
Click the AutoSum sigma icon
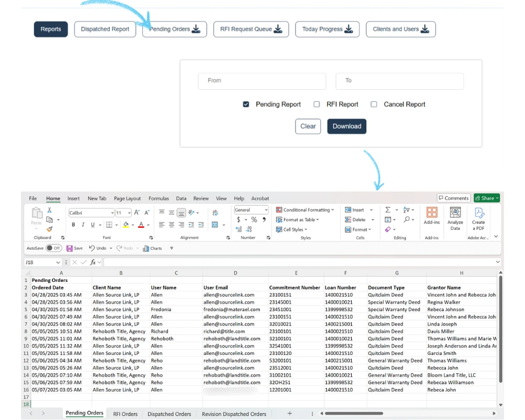(x=388, y=209)
